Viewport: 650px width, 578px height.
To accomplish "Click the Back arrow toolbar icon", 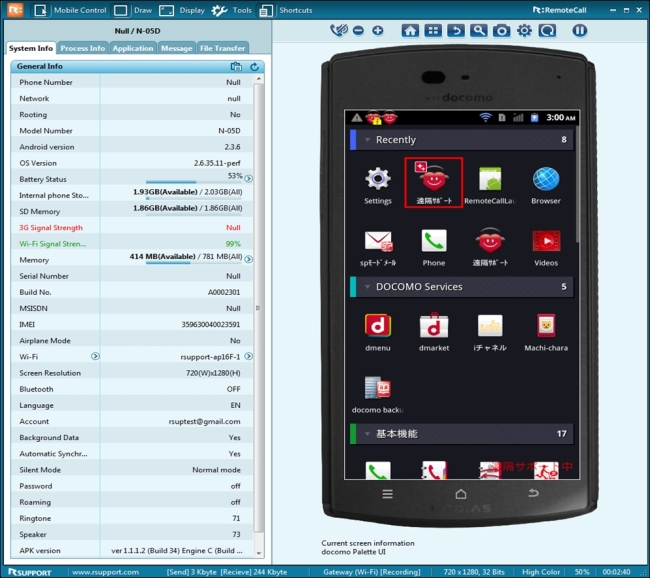I will [x=456, y=30].
